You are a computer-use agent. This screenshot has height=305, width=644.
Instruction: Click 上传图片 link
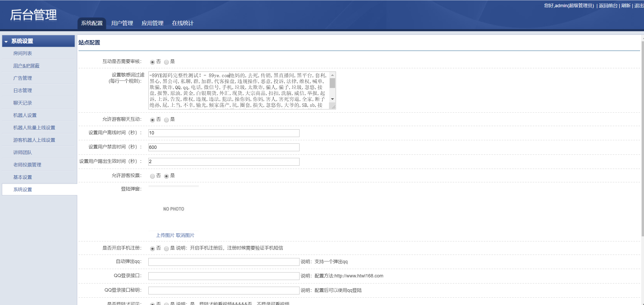tap(165, 235)
